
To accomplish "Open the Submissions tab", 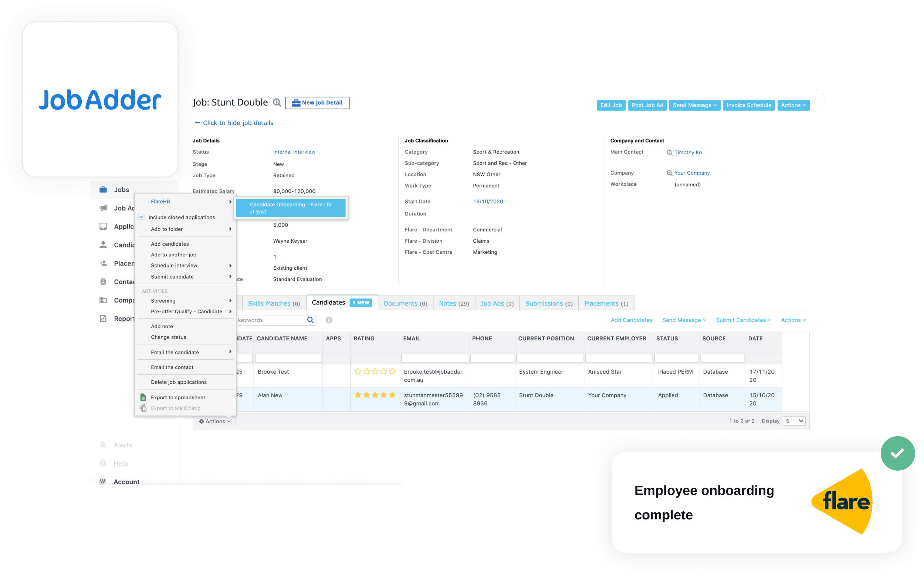I will tap(549, 303).
